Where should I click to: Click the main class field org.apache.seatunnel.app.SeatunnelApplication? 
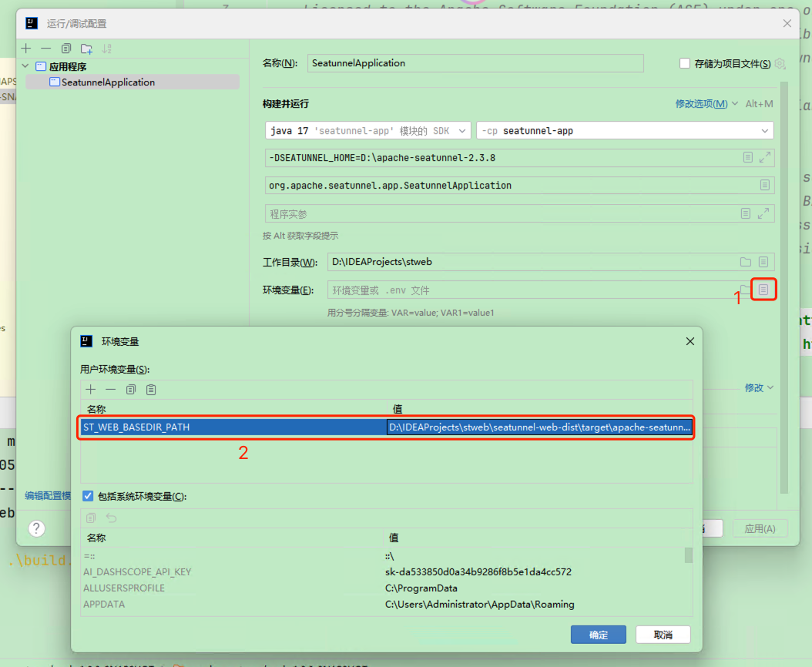click(x=519, y=186)
